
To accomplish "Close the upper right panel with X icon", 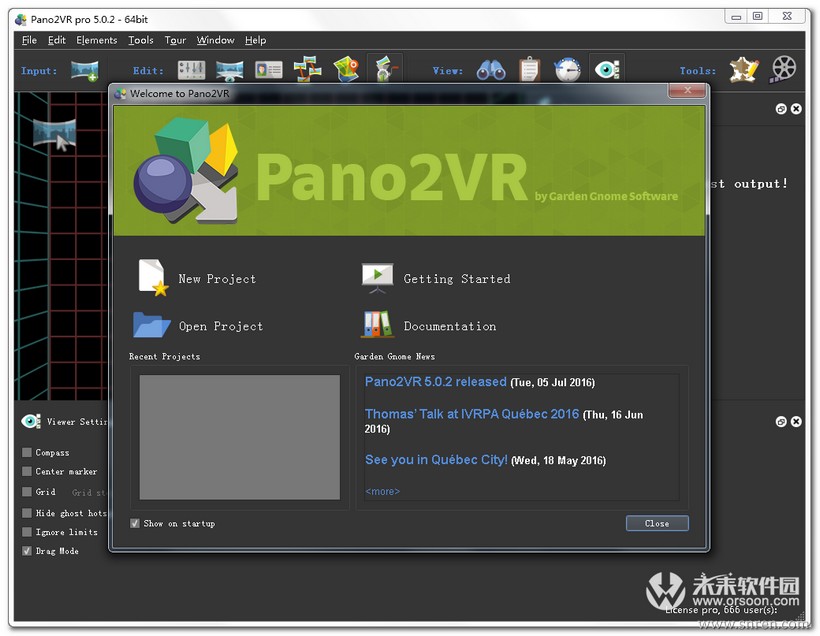I will click(796, 109).
